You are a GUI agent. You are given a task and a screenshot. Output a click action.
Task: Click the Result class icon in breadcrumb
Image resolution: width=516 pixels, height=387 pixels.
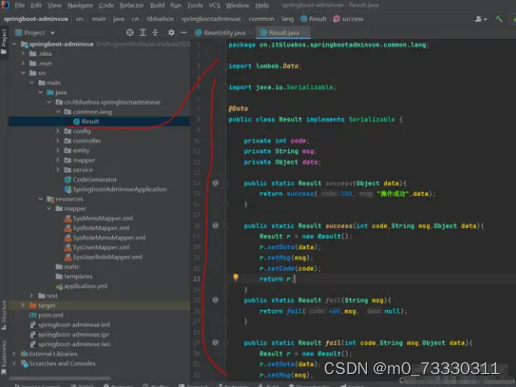coord(304,19)
